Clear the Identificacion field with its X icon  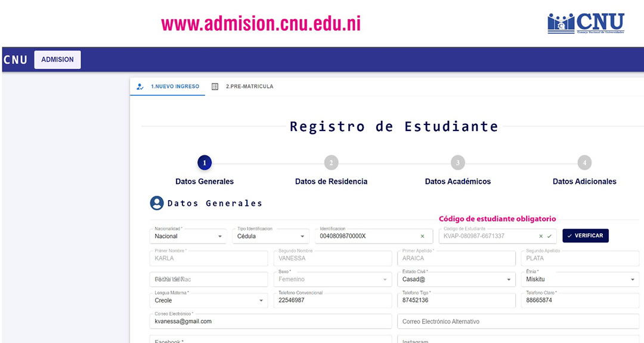[423, 236]
